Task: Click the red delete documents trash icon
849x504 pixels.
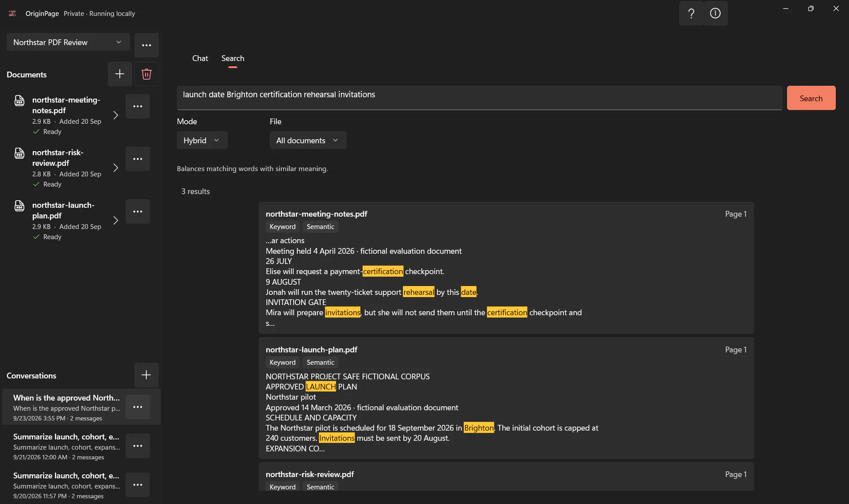Action: pyautogui.click(x=146, y=74)
